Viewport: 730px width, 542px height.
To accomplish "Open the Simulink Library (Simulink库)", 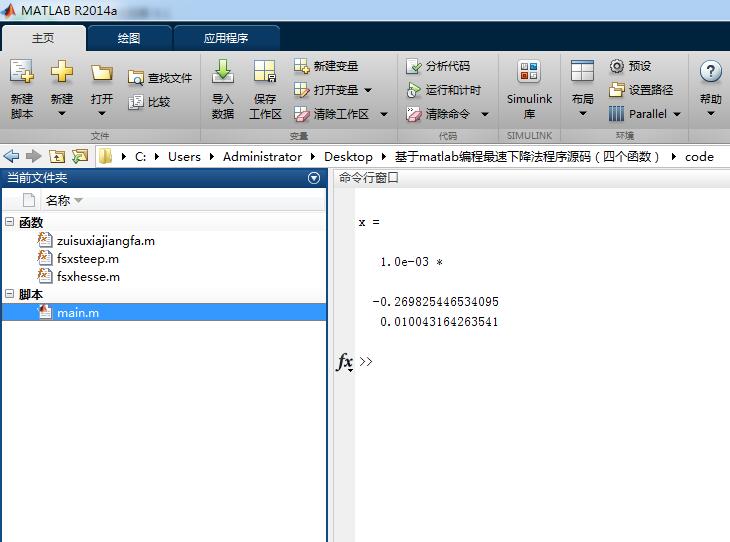I will click(529, 88).
